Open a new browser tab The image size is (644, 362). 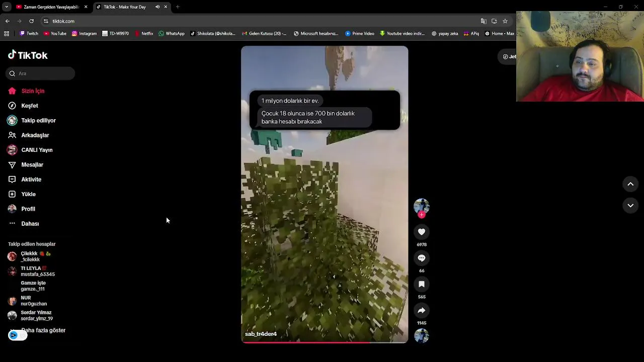178,7
